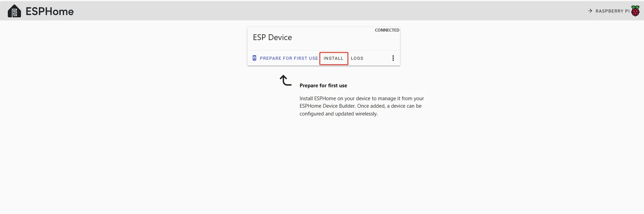Click the CONNECTED status label
This screenshot has height=214, width=644.
(387, 30)
